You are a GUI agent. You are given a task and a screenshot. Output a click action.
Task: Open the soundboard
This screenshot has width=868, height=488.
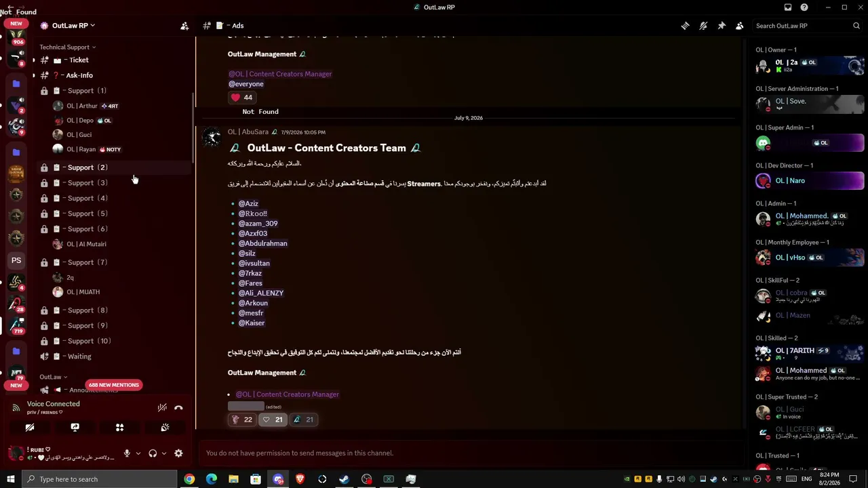point(165,428)
